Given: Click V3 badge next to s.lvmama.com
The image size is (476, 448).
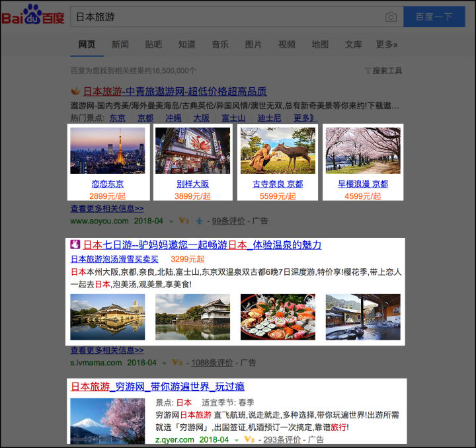Looking at the screenshot, I should 177,362.
